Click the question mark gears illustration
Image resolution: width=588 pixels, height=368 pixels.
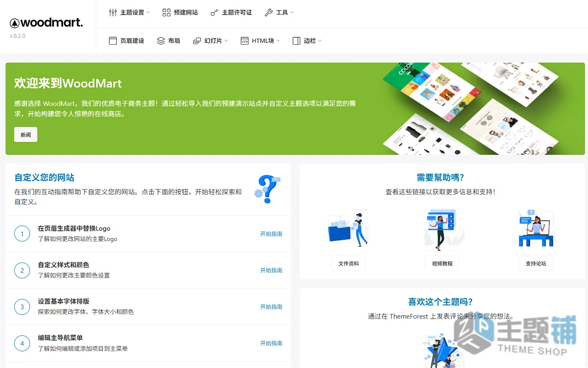coord(267,189)
